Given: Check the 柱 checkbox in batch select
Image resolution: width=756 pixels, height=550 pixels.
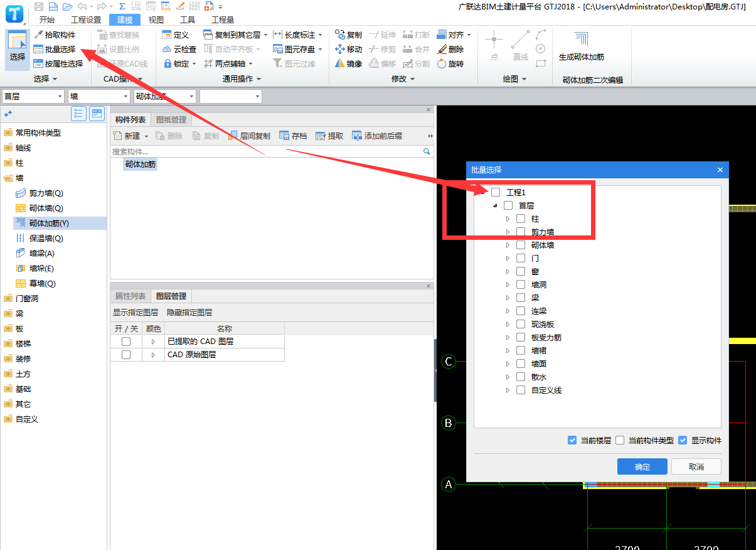Looking at the screenshot, I should 521,218.
